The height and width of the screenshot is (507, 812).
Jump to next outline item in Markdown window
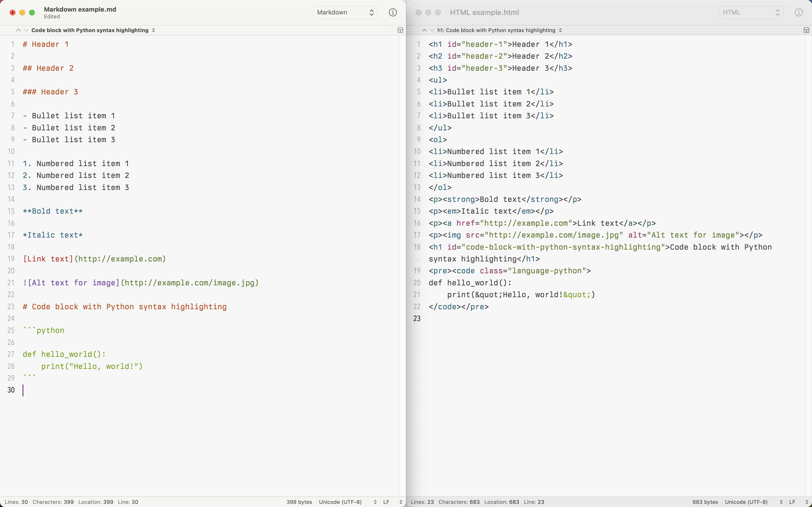pos(27,30)
